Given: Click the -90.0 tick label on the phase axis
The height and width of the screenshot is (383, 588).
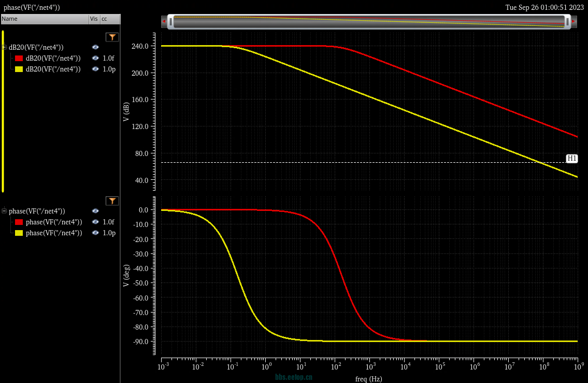Looking at the screenshot, I should [140, 342].
